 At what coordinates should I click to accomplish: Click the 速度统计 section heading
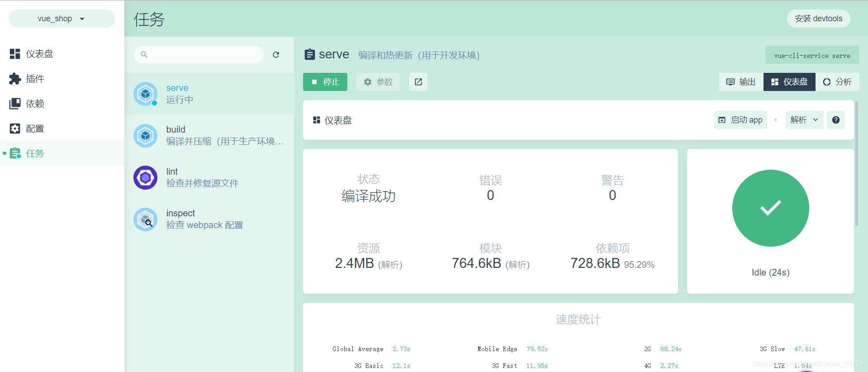click(x=579, y=320)
